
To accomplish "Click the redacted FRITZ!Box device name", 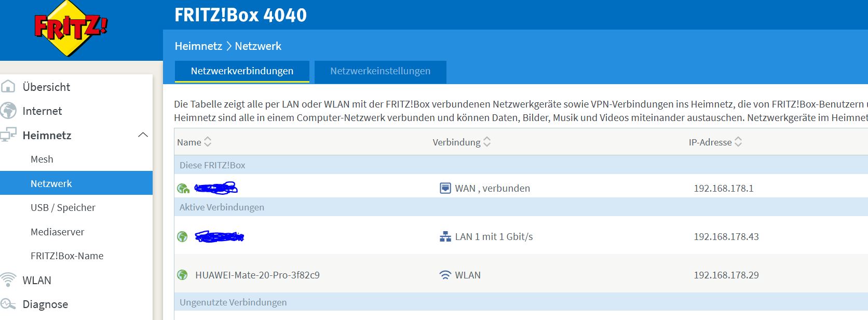I will [216, 188].
